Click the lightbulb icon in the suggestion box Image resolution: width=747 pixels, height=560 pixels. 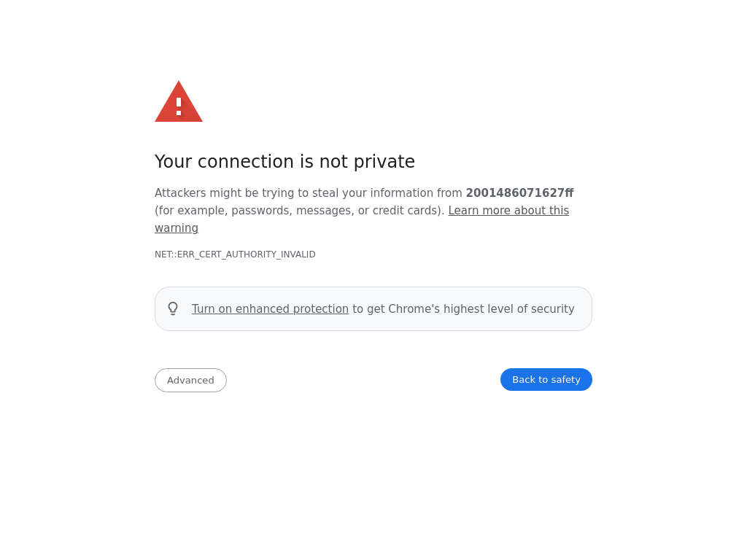click(173, 308)
